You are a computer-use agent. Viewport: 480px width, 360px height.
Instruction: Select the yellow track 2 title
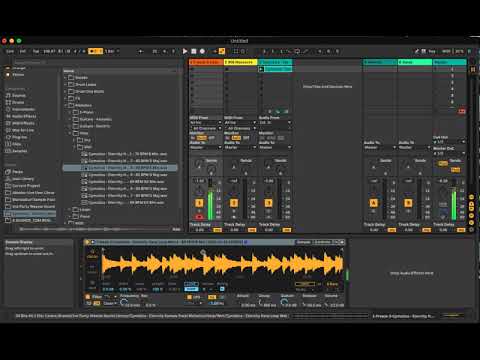[x=240, y=62]
